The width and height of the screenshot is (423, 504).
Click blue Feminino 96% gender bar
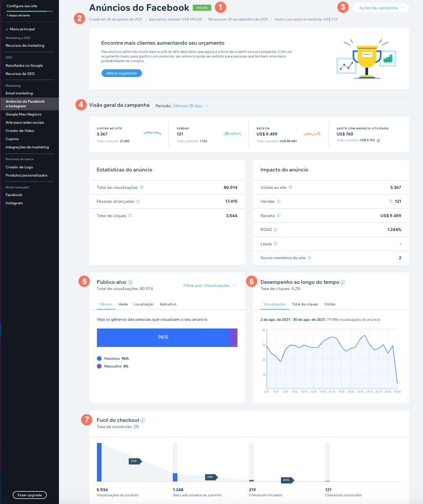[x=163, y=338]
